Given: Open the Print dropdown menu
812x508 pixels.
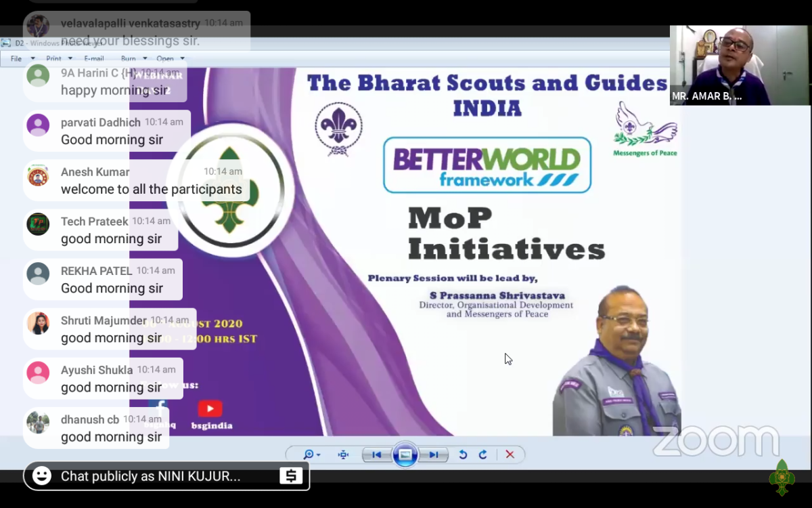Looking at the screenshot, I should 70,58.
